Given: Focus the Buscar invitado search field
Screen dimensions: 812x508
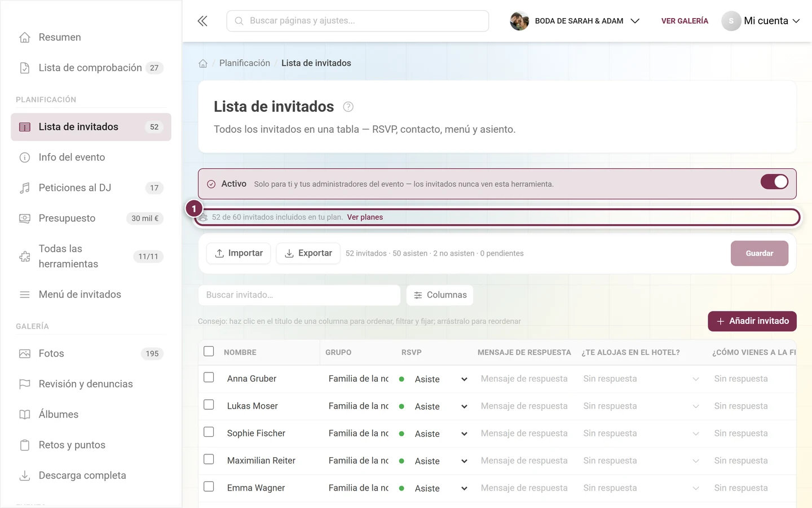Looking at the screenshot, I should pyautogui.click(x=299, y=295).
